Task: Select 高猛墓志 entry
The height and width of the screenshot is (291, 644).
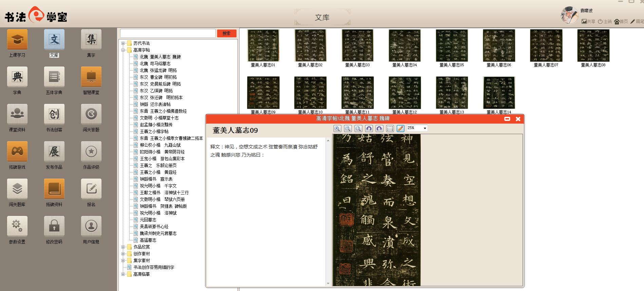Action: [x=148, y=240]
